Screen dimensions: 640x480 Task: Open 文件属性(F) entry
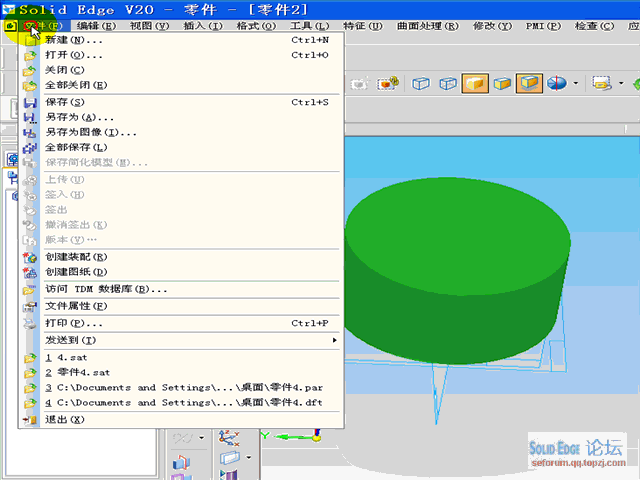point(182,307)
